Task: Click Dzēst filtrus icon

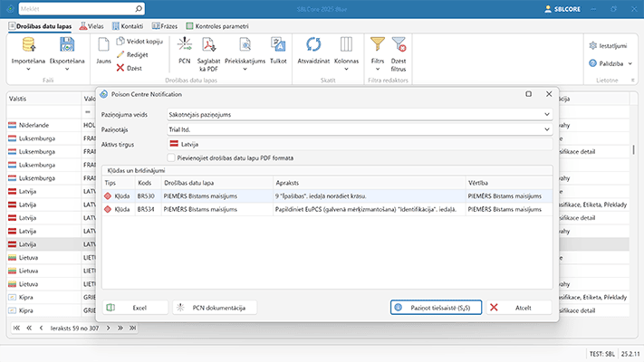Action: pyautogui.click(x=399, y=43)
